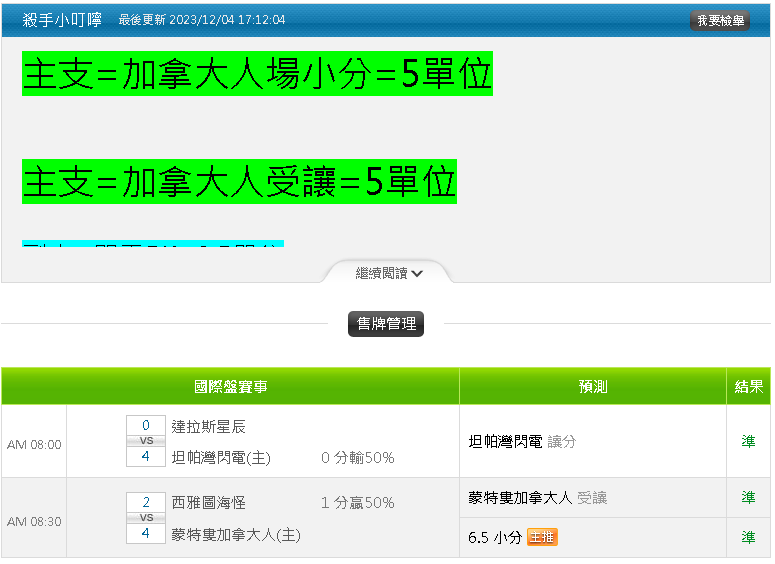Click the 結果 column header
775x564 pixels.
click(748, 386)
